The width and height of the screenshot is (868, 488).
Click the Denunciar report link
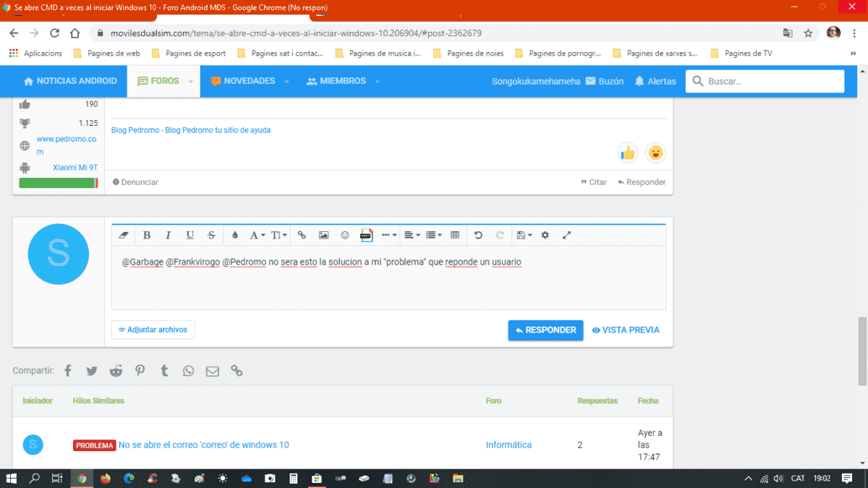click(135, 182)
